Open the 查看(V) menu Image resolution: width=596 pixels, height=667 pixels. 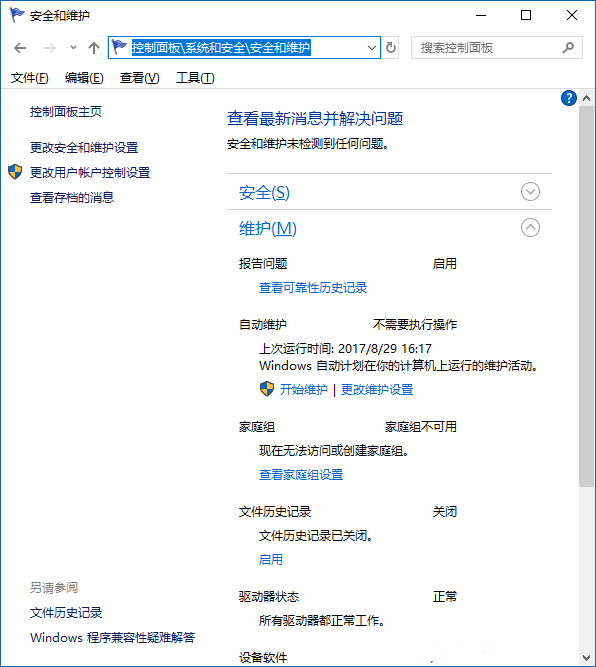pos(140,78)
